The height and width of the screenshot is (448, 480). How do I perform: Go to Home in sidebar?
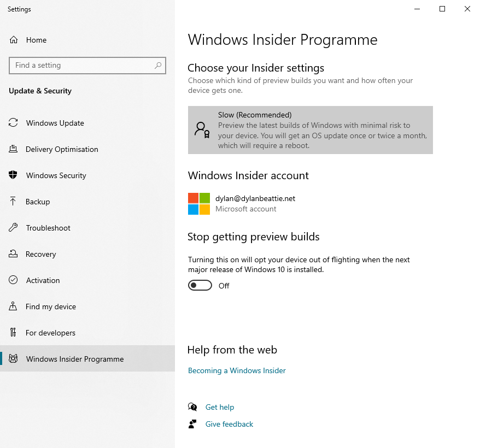click(x=87, y=40)
